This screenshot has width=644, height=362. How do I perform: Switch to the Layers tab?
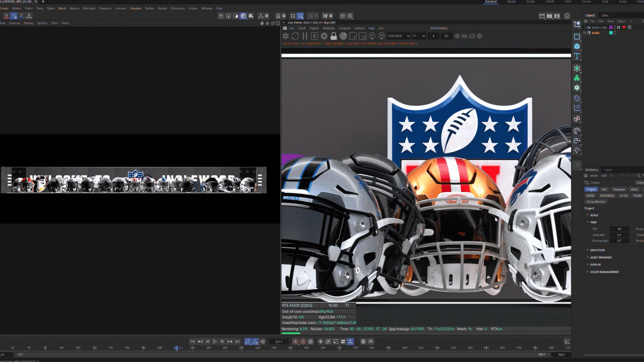click(608, 170)
